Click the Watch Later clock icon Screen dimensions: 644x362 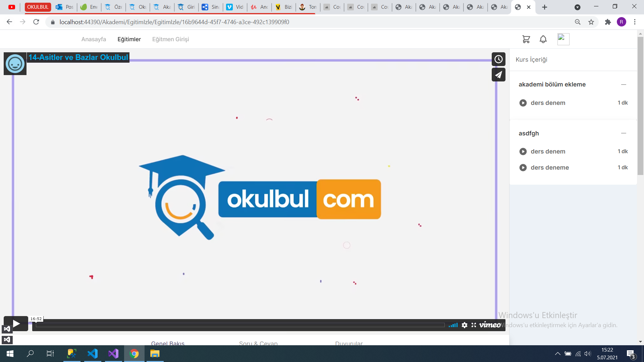click(498, 59)
